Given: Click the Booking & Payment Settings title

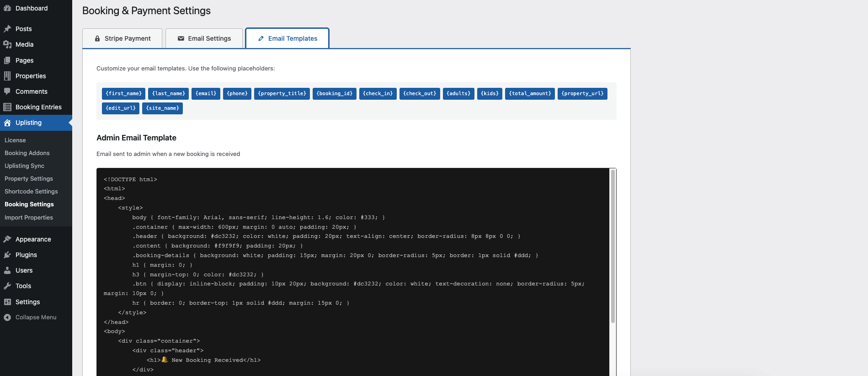Looking at the screenshot, I should tap(146, 11).
